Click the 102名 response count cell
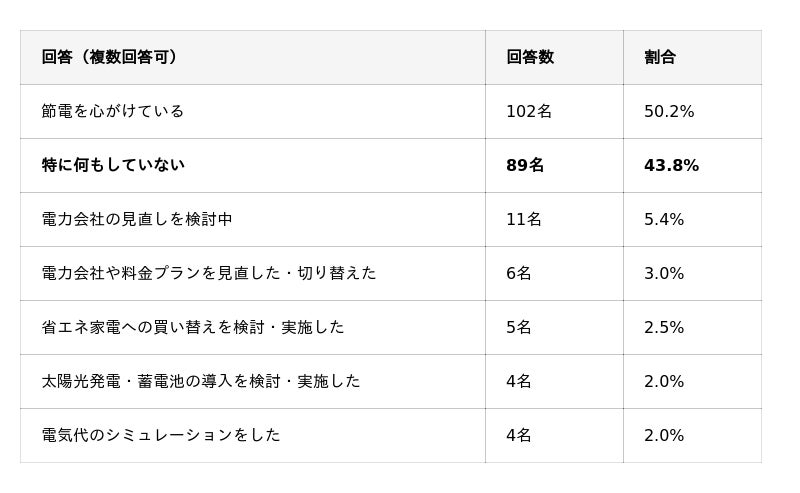This screenshot has height=493, width=800. click(529, 111)
